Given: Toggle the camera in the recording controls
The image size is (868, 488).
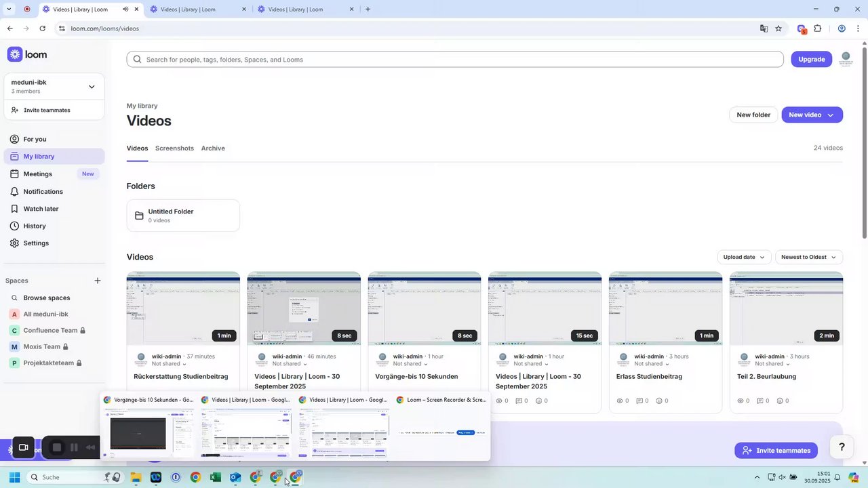Looking at the screenshot, I should 23,447.
